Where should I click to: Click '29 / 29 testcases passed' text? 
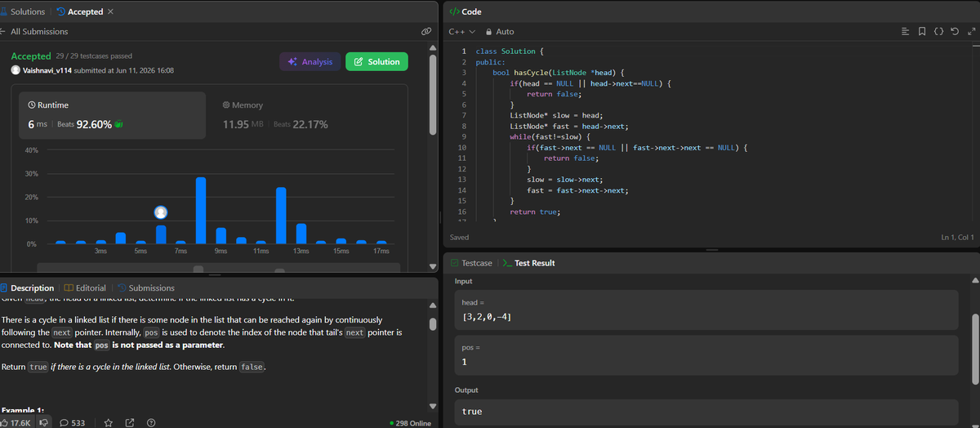point(94,56)
